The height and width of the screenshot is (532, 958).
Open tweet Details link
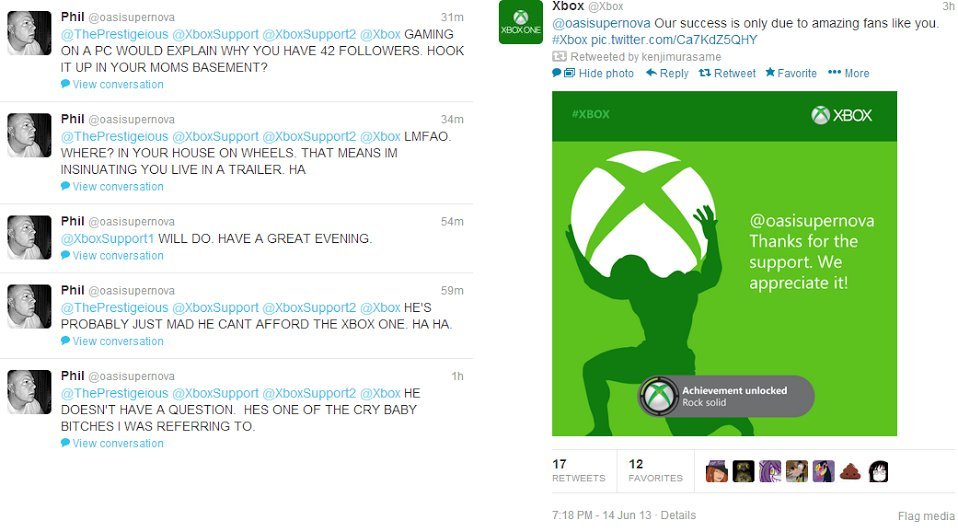pos(678,515)
